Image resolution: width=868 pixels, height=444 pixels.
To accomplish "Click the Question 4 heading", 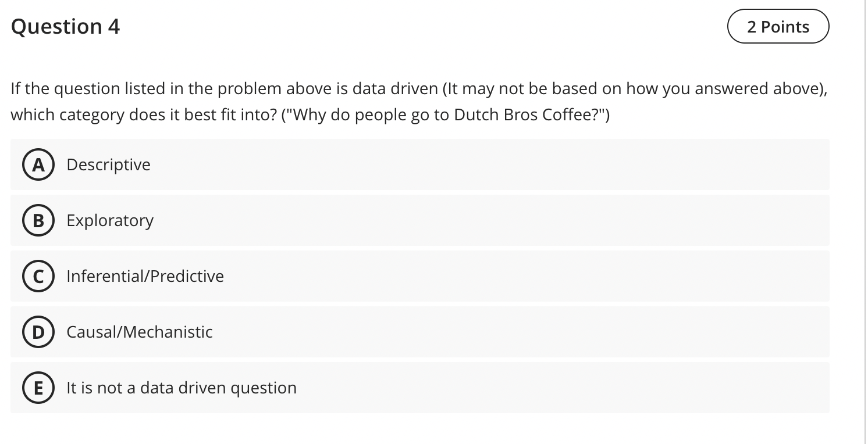I will (x=65, y=26).
